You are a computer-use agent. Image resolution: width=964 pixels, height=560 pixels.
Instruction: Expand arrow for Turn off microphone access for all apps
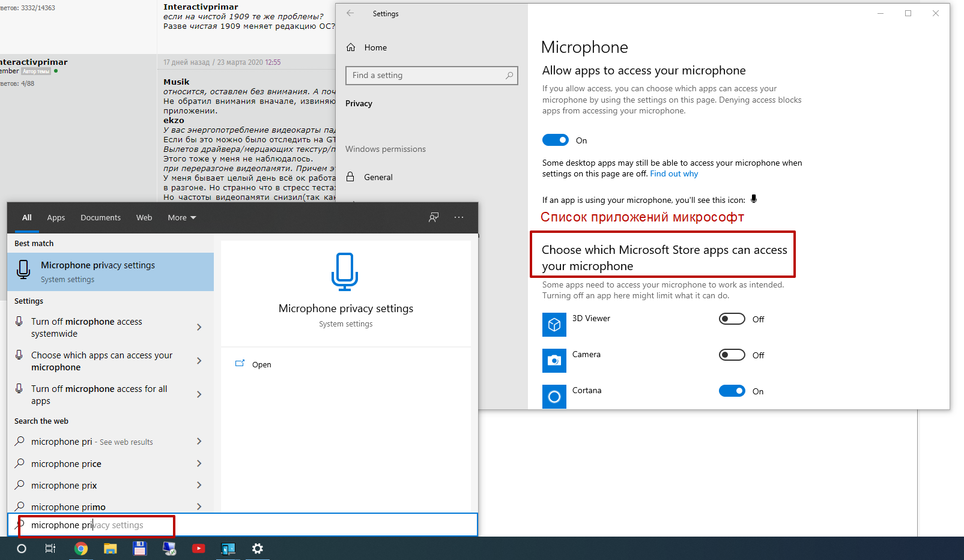coord(199,394)
